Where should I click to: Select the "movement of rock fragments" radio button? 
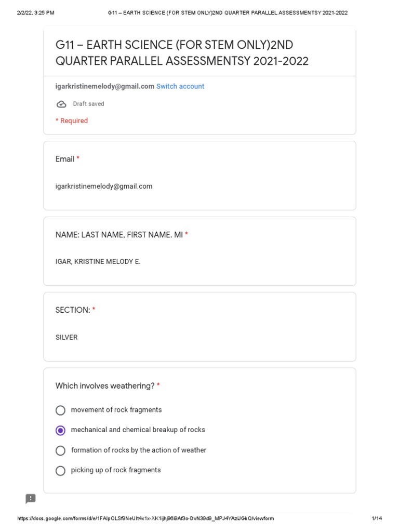coord(60,410)
